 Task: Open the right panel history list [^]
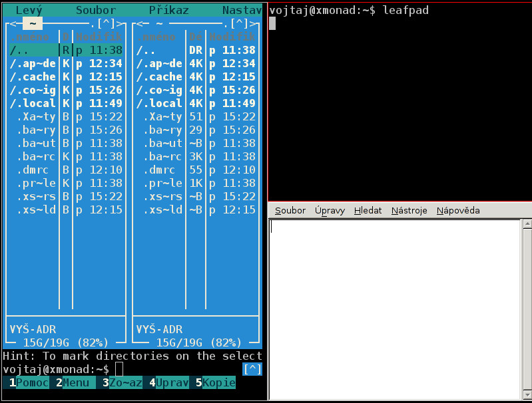[x=239, y=24]
